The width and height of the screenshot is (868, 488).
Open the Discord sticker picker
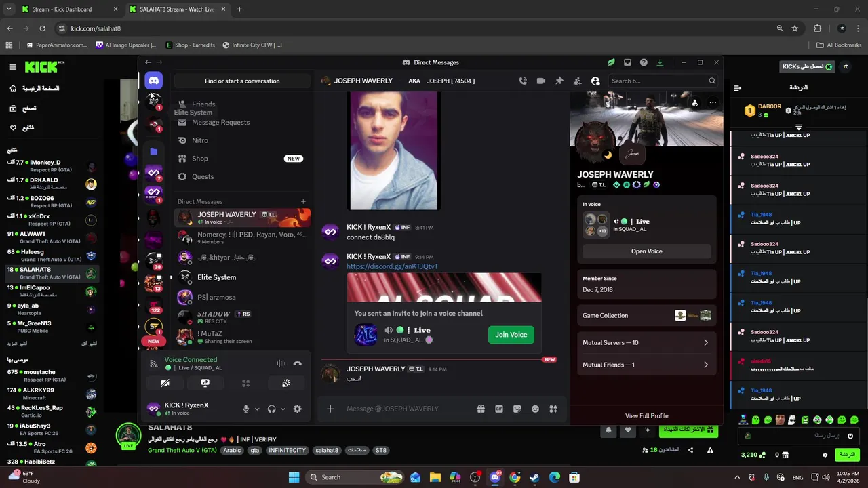point(517,409)
